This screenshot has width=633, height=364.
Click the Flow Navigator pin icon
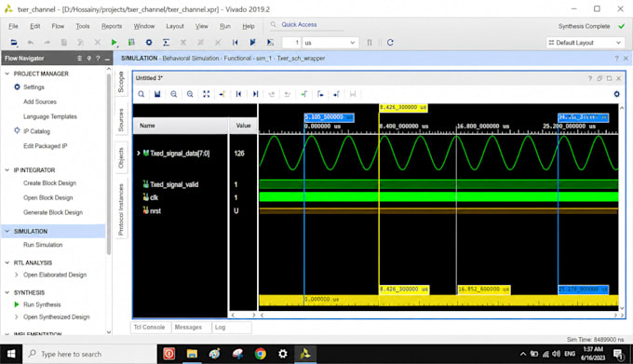[x=88, y=59]
